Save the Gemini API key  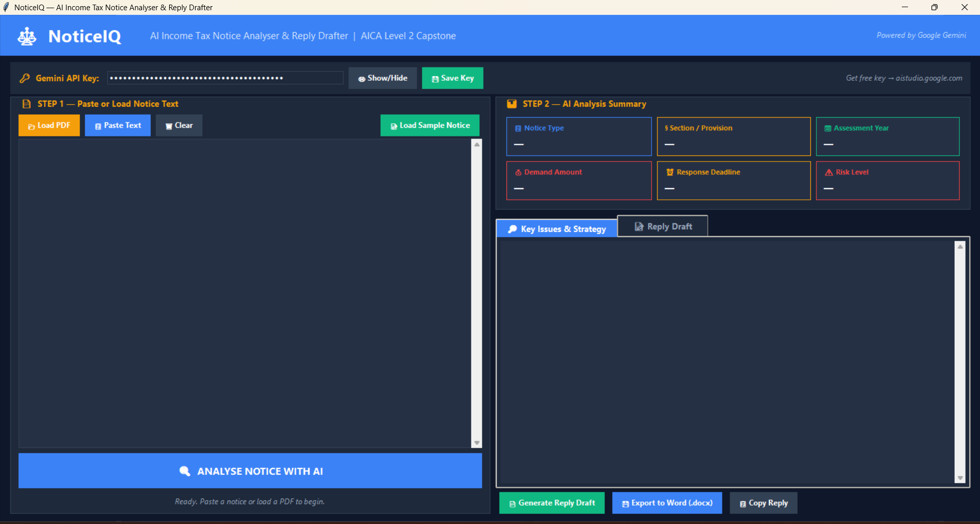(452, 78)
